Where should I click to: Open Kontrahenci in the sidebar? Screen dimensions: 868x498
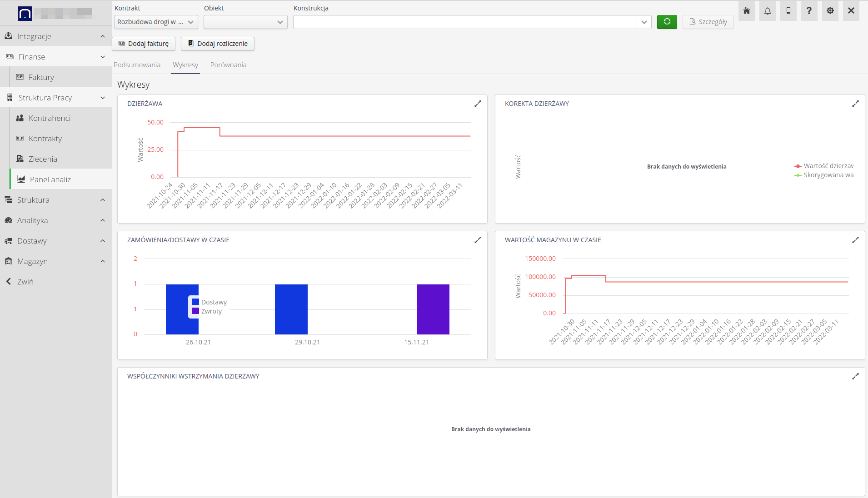coord(50,118)
